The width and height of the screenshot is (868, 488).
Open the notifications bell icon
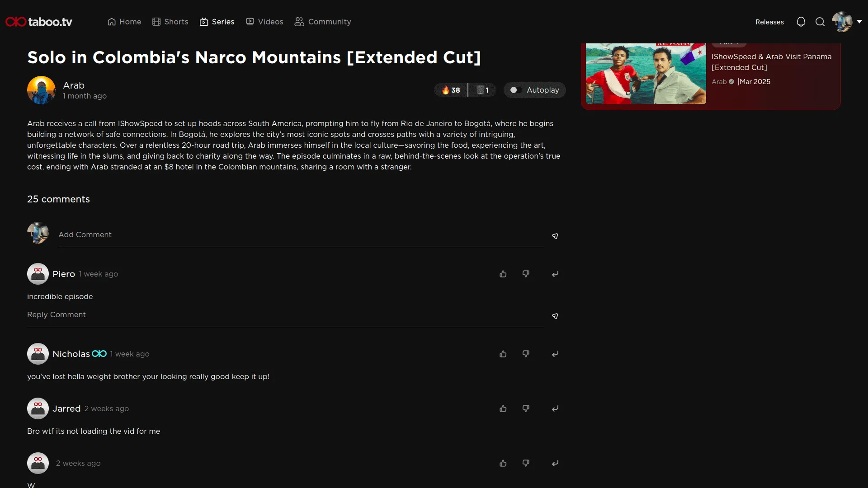click(x=801, y=22)
